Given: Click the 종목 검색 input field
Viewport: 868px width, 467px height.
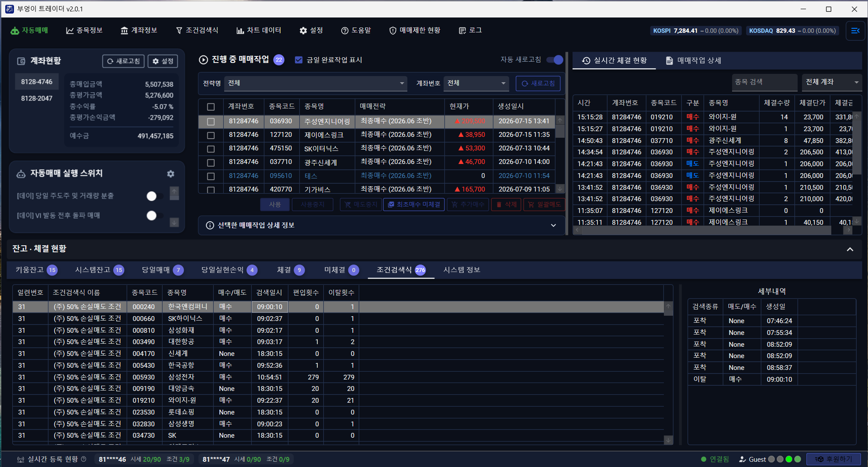Looking at the screenshot, I should coord(765,82).
